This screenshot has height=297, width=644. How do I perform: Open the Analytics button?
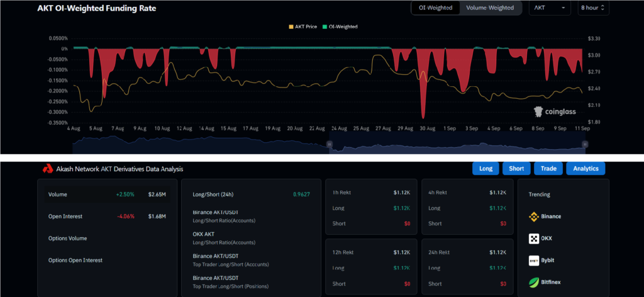point(586,169)
